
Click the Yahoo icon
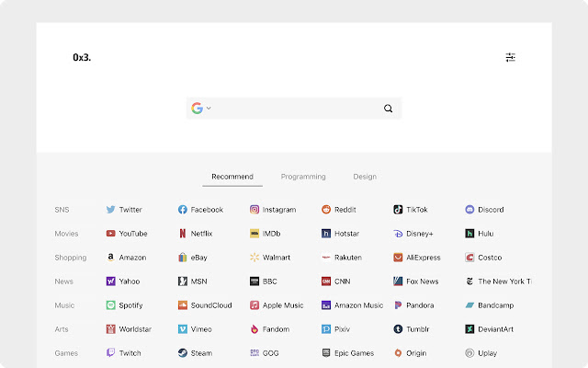point(110,282)
